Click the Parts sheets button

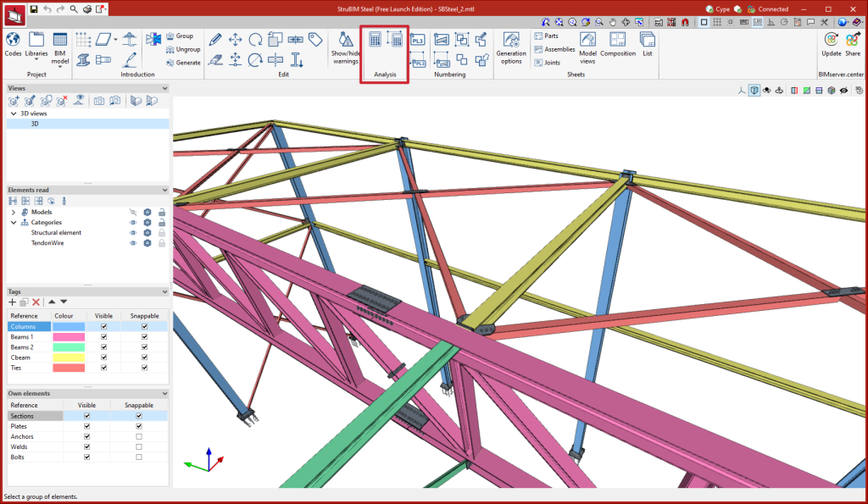coord(547,36)
